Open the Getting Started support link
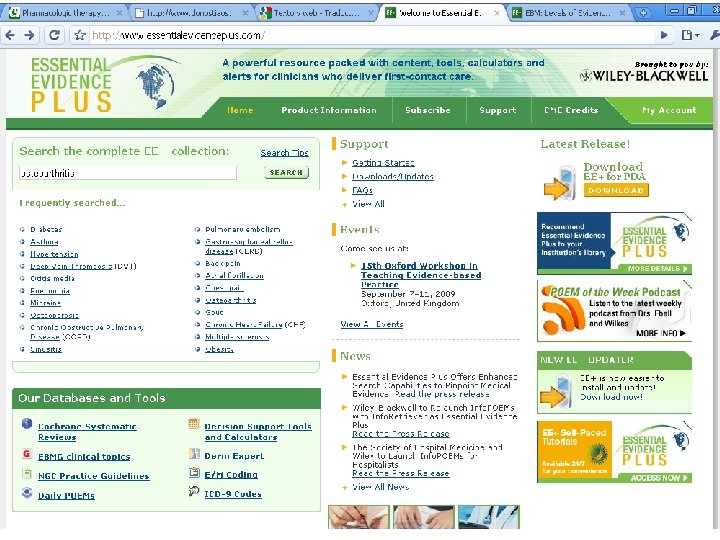The height and width of the screenshot is (540, 720). (383, 163)
